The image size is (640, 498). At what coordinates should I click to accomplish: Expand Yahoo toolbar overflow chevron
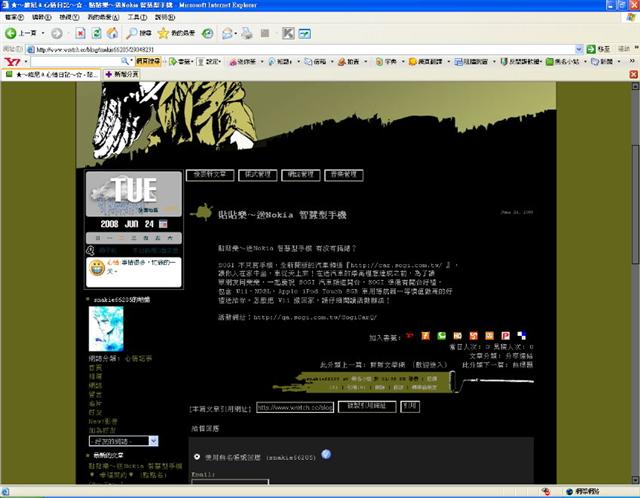point(633,61)
